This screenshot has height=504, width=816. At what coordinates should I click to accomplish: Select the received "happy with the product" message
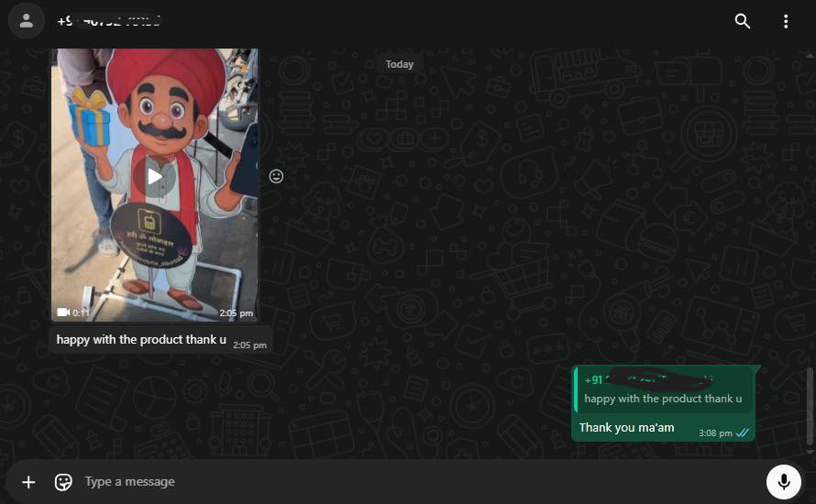141,339
